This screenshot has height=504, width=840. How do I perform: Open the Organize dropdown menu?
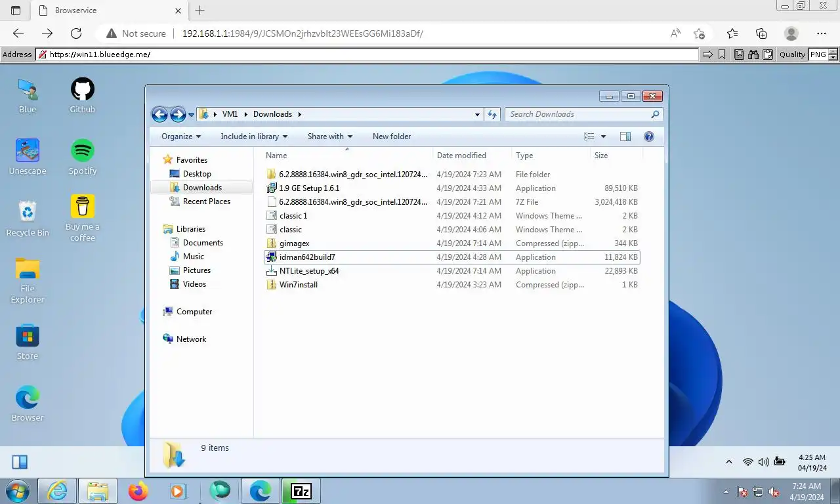point(181,136)
